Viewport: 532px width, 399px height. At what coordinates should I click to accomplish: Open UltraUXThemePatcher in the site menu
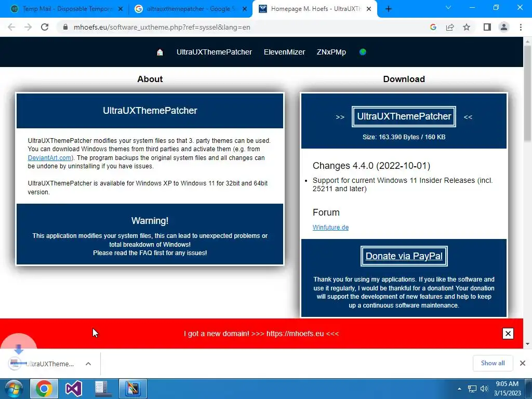click(214, 52)
